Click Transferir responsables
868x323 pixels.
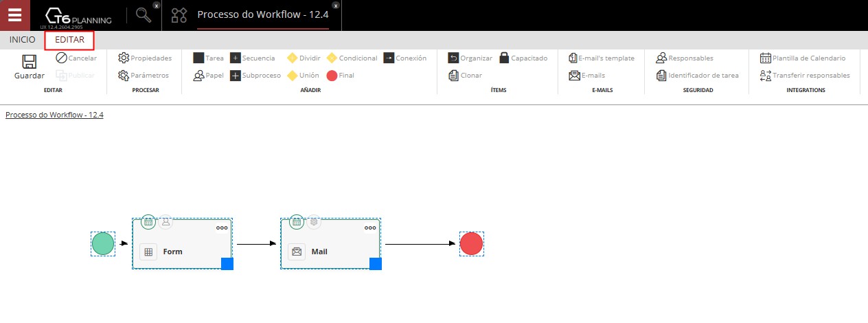tap(805, 76)
